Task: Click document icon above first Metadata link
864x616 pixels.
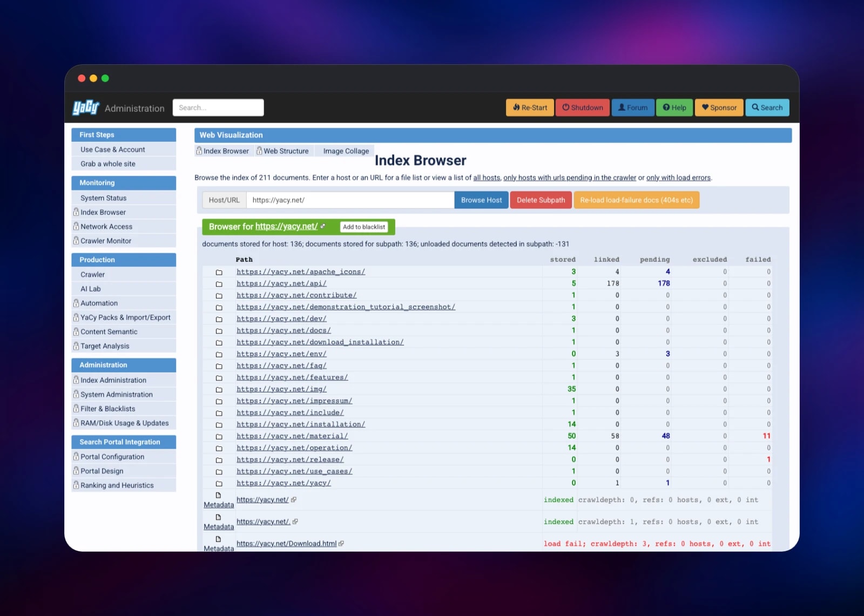Action: [x=218, y=495]
